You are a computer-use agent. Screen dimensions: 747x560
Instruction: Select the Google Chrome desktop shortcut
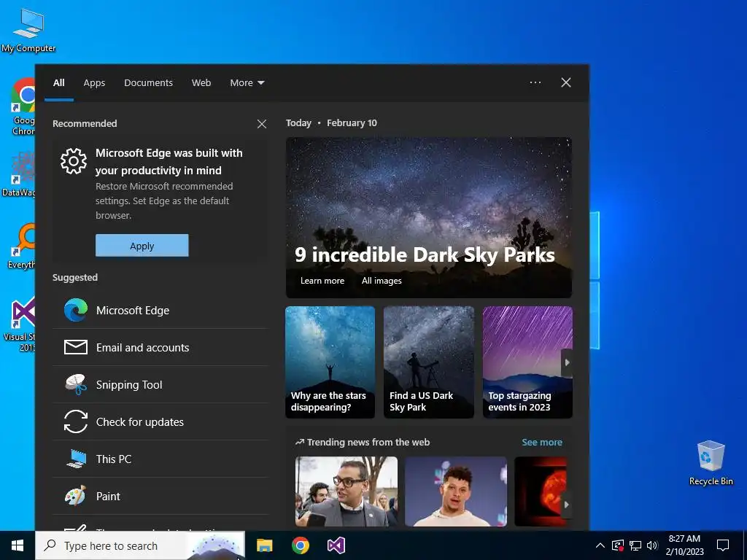coord(23,106)
